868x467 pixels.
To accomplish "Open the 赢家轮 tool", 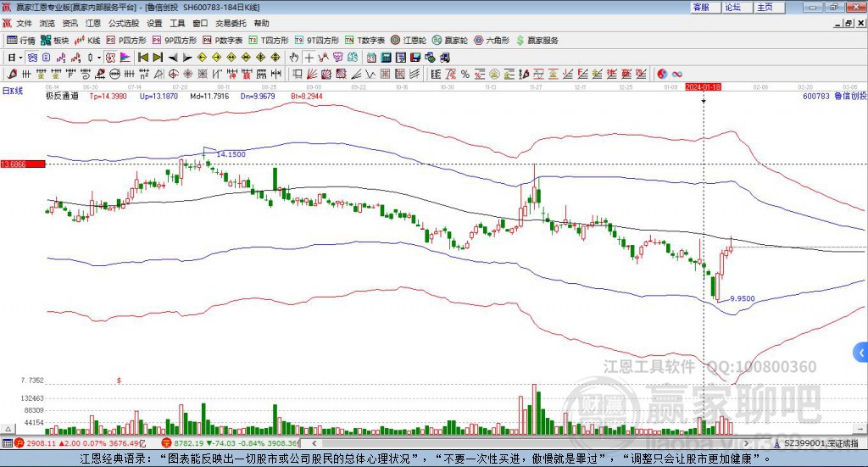I will (x=450, y=41).
